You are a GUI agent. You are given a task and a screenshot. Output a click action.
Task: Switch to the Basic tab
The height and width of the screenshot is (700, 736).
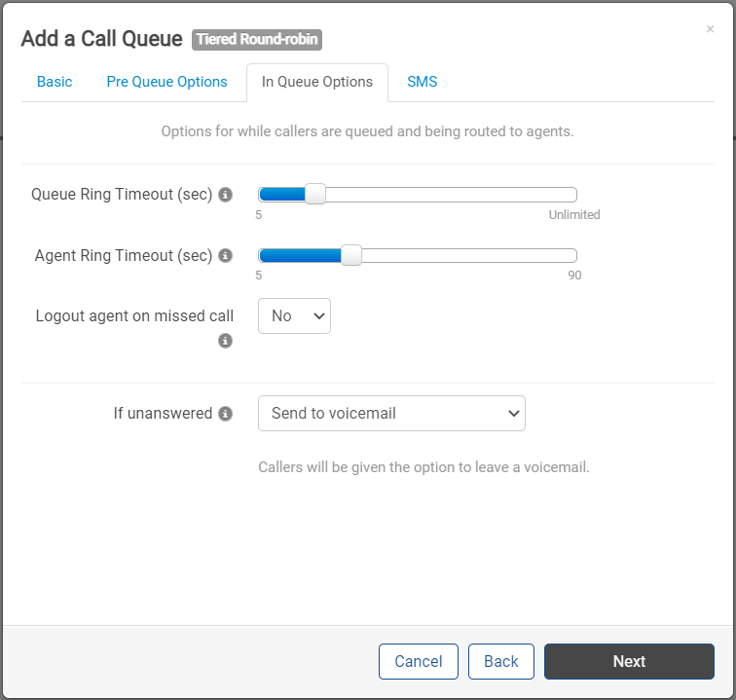pos(55,82)
